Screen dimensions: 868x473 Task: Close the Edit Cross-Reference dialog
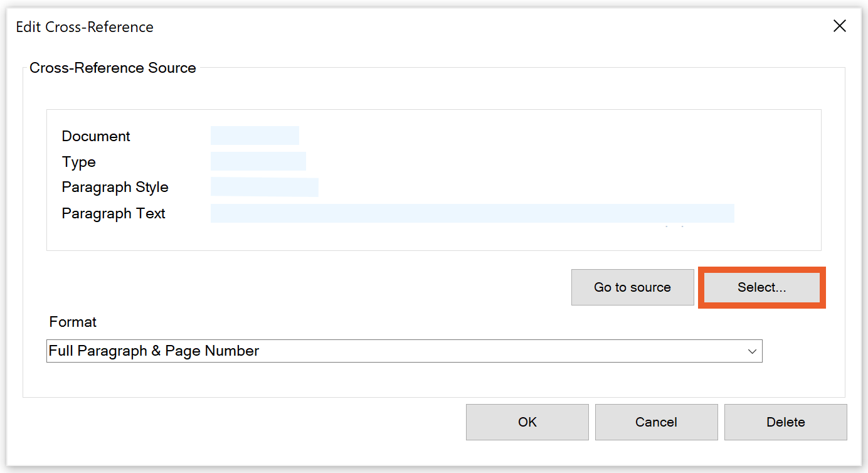839,26
